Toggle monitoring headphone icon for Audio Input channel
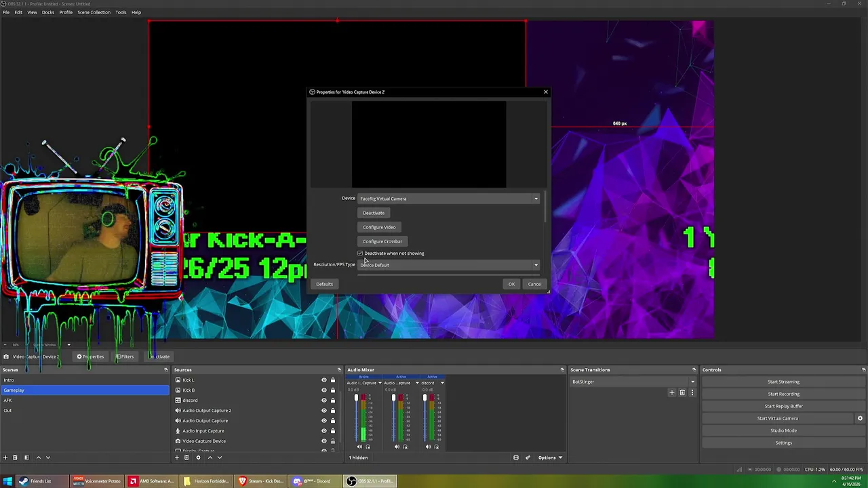Viewport: 868px width, 488px height. [368, 447]
